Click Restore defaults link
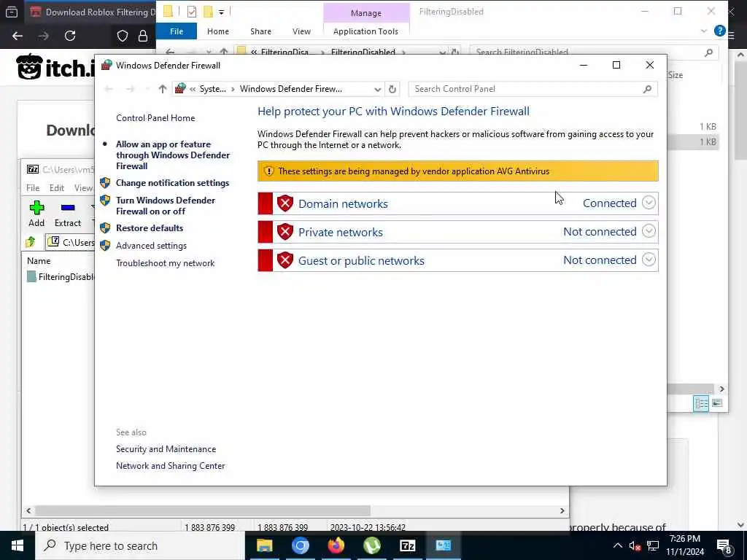The image size is (747, 560). click(150, 228)
